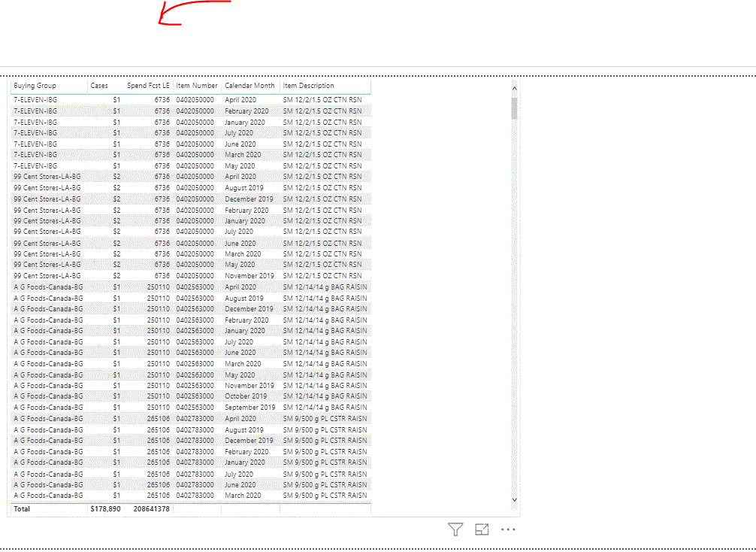
Task: Select $2 in the 99 Cent Stores February 2020 row
Action: click(116, 210)
